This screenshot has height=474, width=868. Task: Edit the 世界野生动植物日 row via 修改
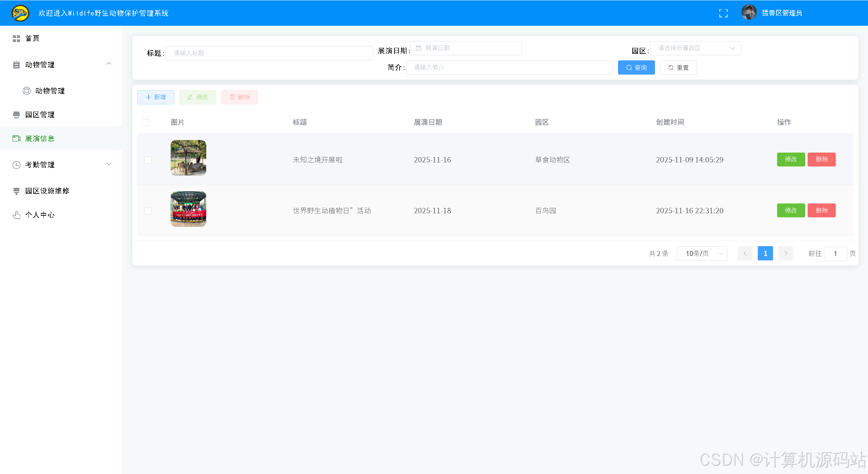coord(791,210)
